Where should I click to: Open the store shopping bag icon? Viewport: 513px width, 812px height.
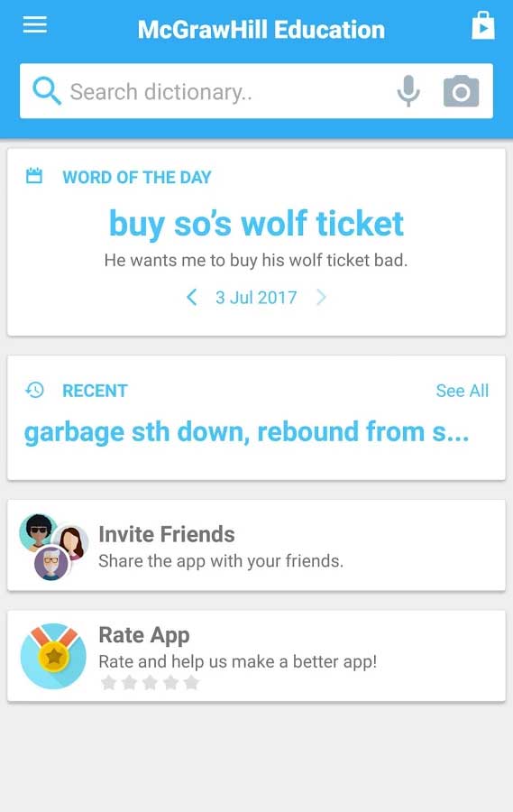click(x=482, y=26)
